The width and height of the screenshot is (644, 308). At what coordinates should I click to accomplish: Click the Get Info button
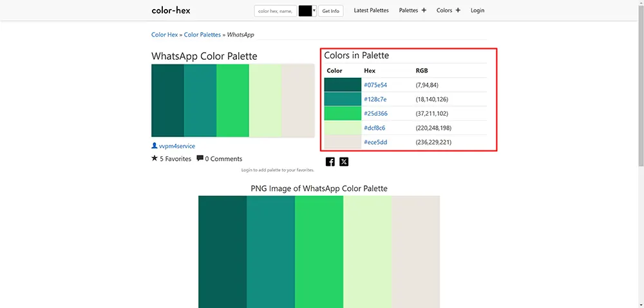point(330,11)
